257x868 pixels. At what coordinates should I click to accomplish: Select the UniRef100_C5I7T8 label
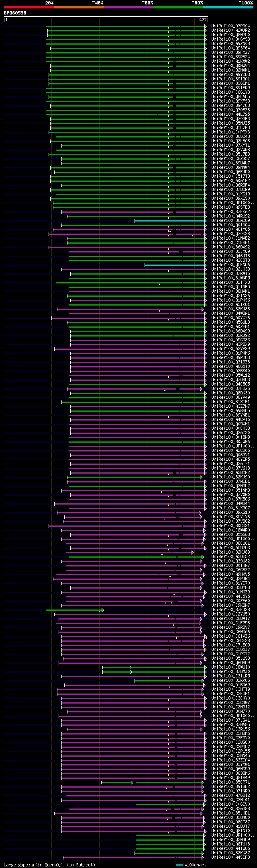point(230,176)
